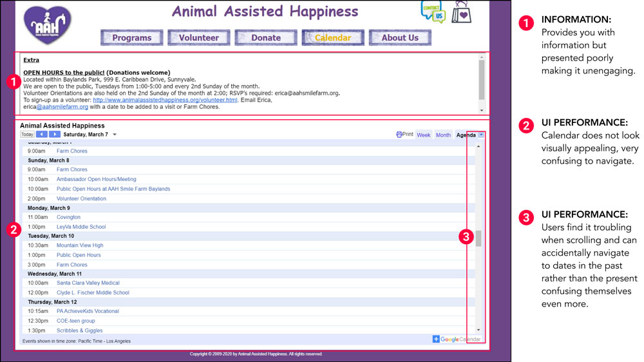
Task: Open PA AchieveKids Vocational event
Action: click(x=88, y=312)
